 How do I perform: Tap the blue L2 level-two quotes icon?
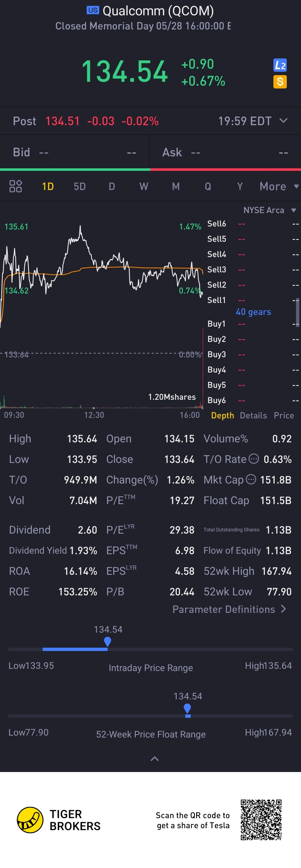pos(280,65)
